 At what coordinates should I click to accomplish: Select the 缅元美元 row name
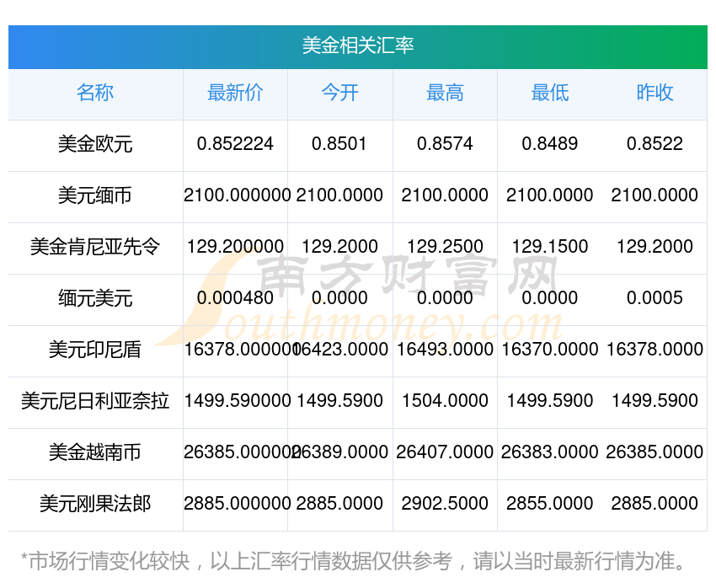pyautogui.click(x=95, y=298)
